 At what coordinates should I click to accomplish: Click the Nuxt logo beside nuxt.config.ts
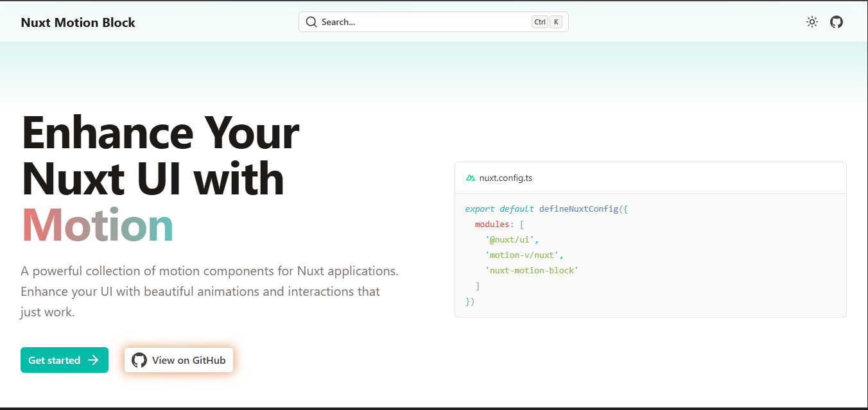point(471,178)
